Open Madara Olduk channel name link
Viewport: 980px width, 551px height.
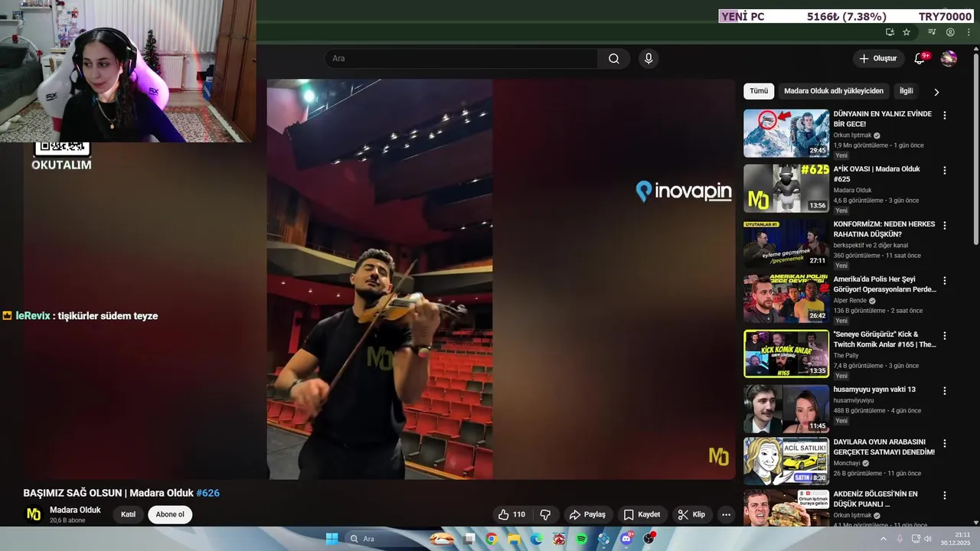coord(75,510)
